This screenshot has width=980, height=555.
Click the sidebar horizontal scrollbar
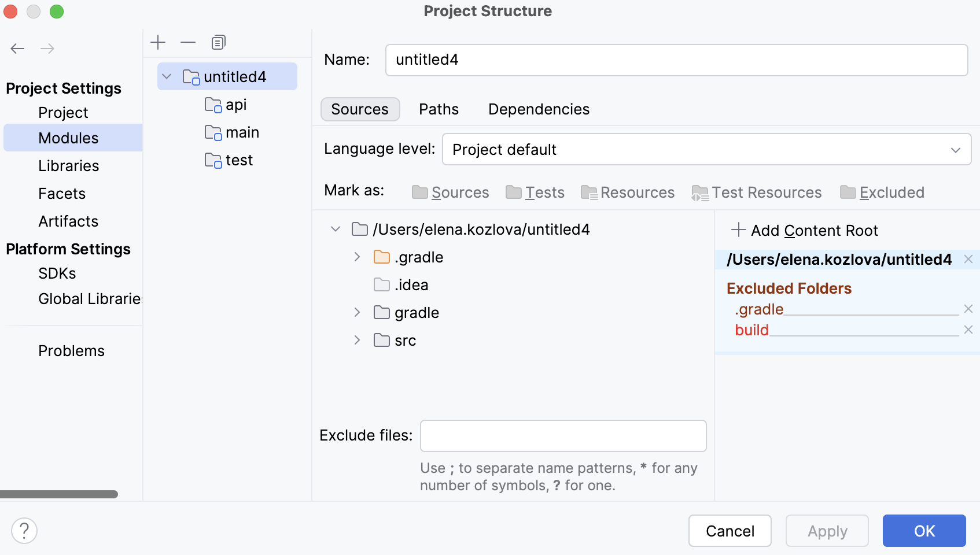[x=58, y=494]
